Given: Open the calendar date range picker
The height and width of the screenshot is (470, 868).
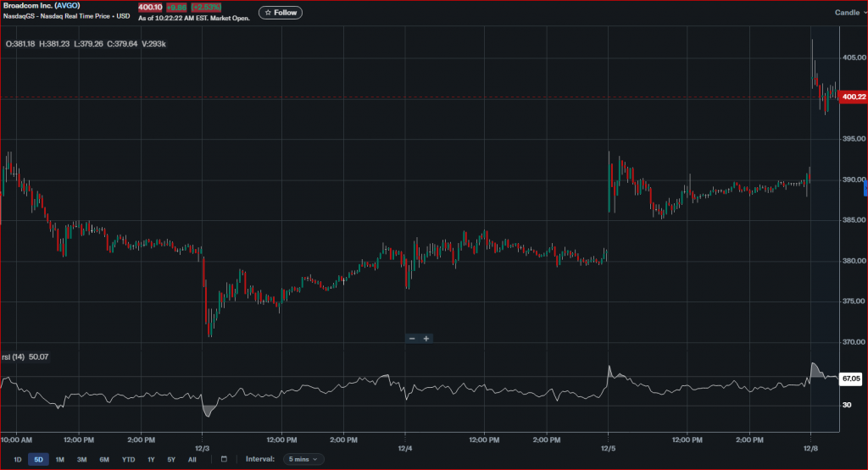Looking at the screenshot, I should tap(224, 459).
